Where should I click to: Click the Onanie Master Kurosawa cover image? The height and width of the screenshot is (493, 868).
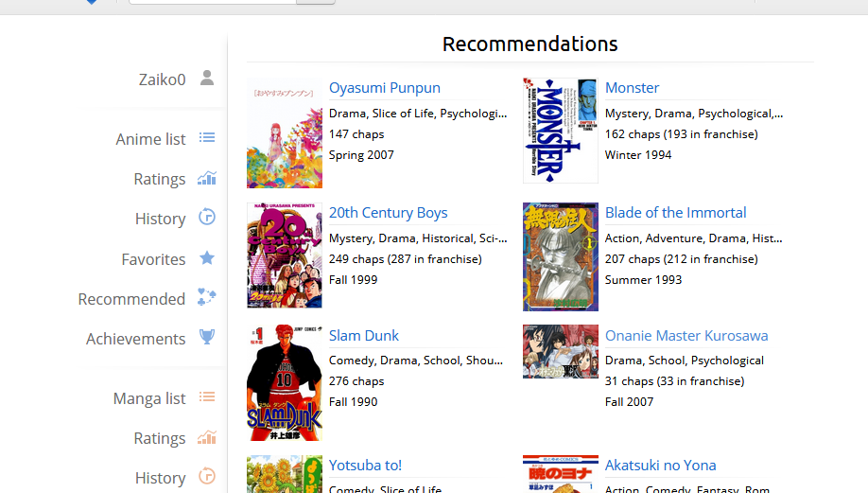[561, 352]
